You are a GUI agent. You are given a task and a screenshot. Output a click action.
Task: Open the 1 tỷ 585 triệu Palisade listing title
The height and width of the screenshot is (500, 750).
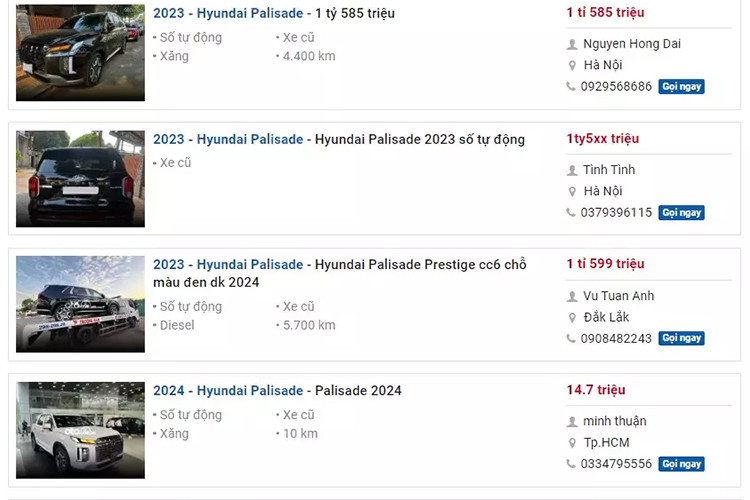point(273,13)
